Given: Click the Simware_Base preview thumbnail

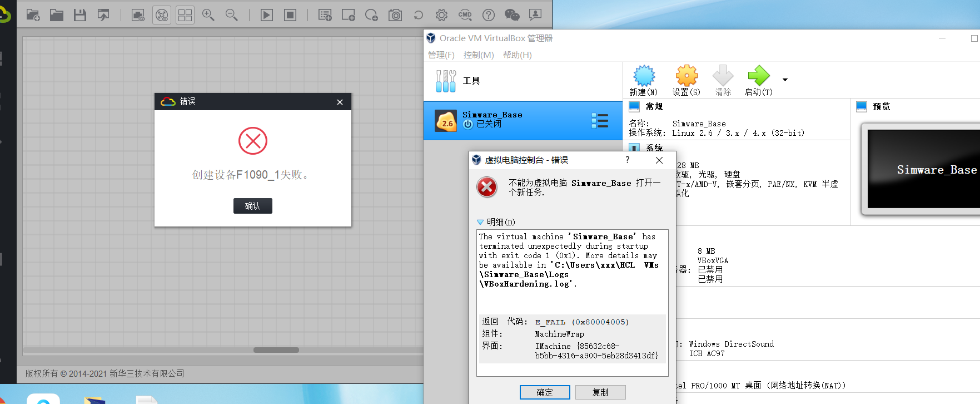Looking at the screenshot, I should tap(923, 169).
